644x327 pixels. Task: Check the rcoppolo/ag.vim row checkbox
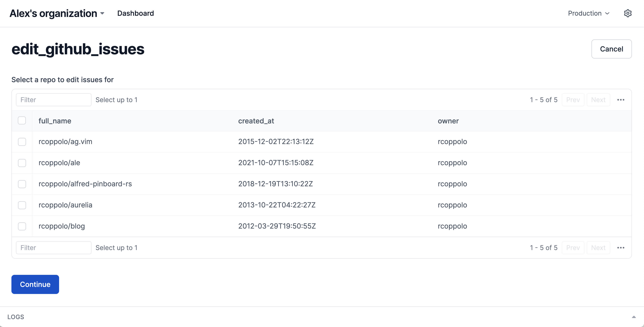[x=22, y=142]
